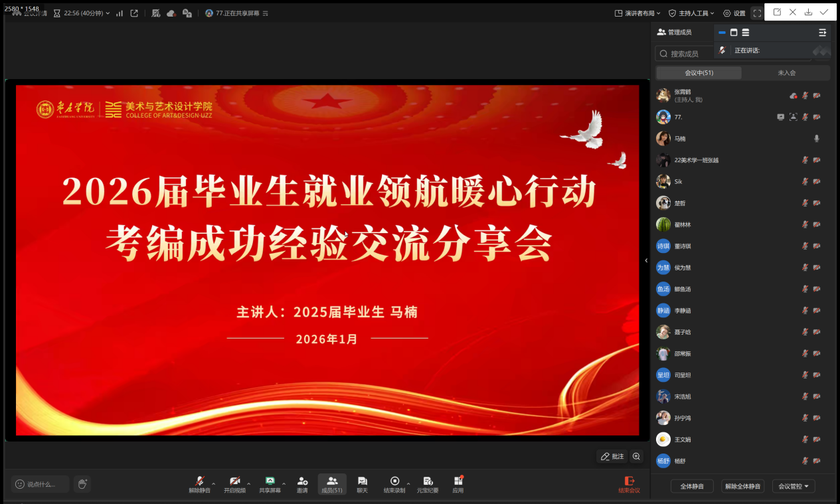Click the 共享屏幕 share screen icon

pos(270,481)
